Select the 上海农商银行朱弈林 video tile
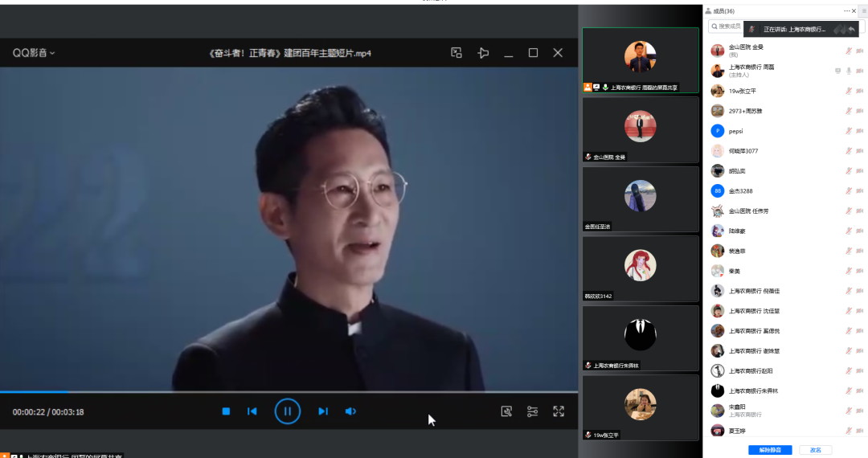The height and width of the screenshot is (458, 868). pos(641,338)
